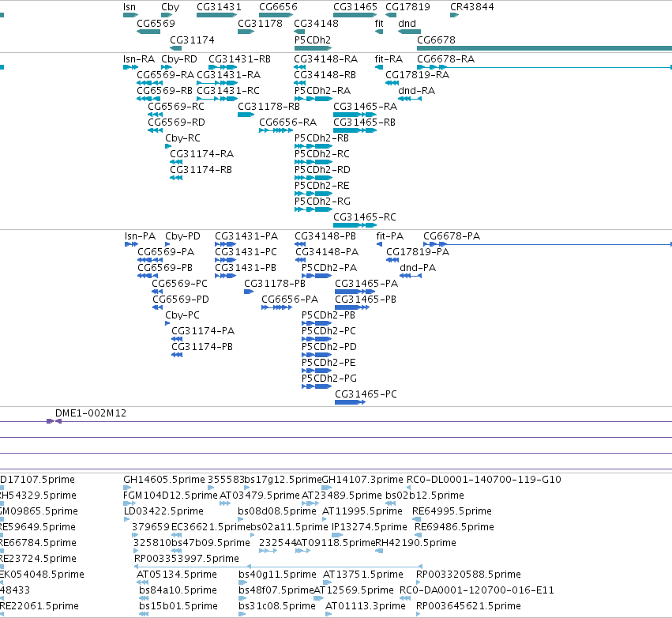
Task: Open the CG31174 gene feature
Action: (x=176, y=48)
